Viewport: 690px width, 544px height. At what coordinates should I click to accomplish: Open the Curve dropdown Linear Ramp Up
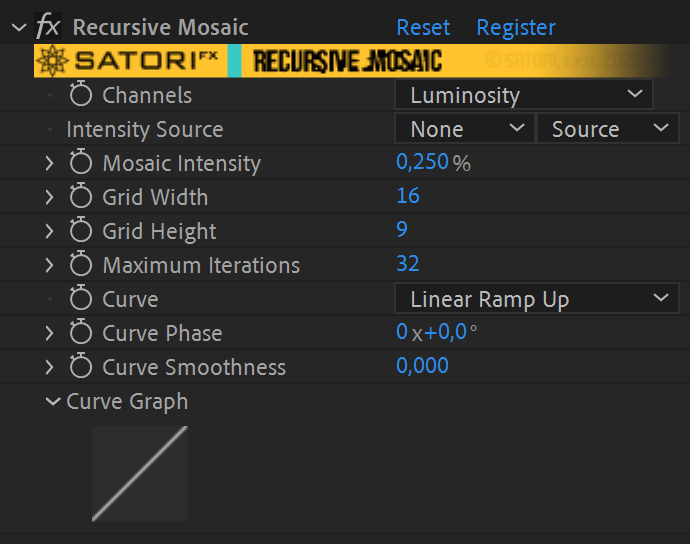536,298
